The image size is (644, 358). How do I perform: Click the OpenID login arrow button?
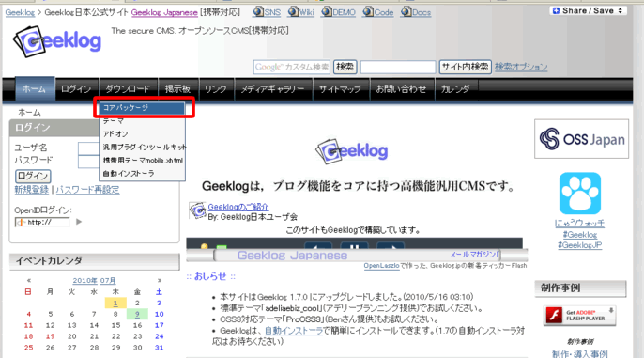click(x=79, y=222)
